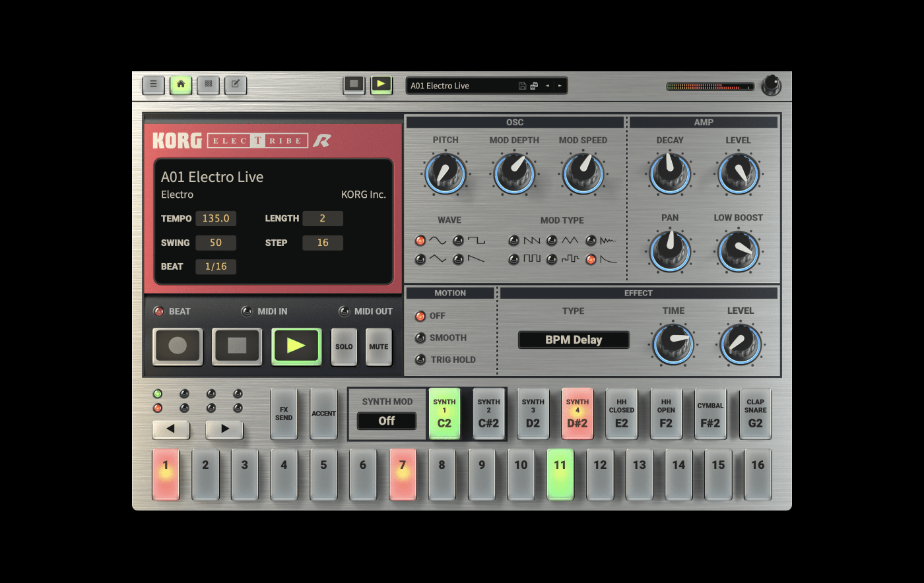Click the large record button

click(178, 346)
